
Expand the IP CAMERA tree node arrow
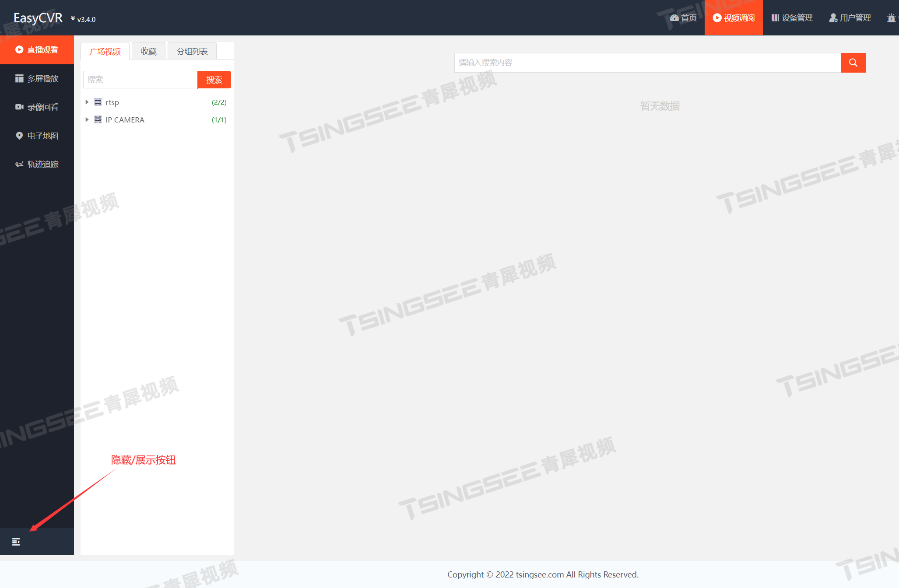(x=87, y=119)
